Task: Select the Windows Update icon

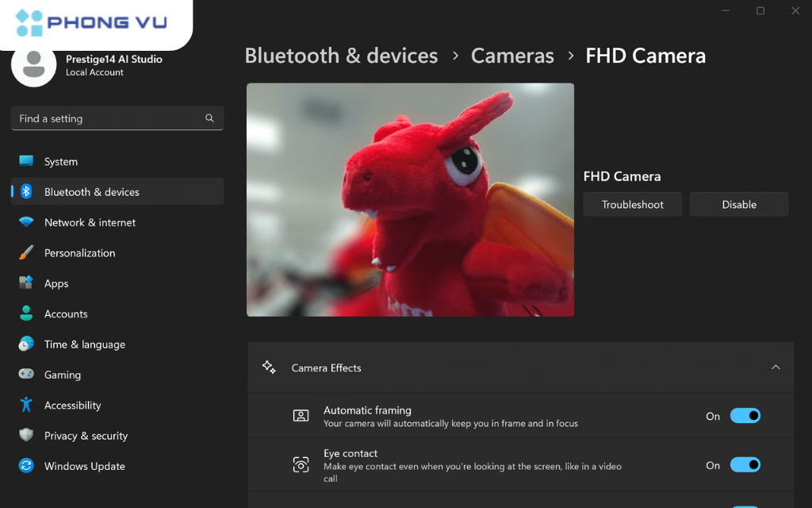Action: point(26,466)
